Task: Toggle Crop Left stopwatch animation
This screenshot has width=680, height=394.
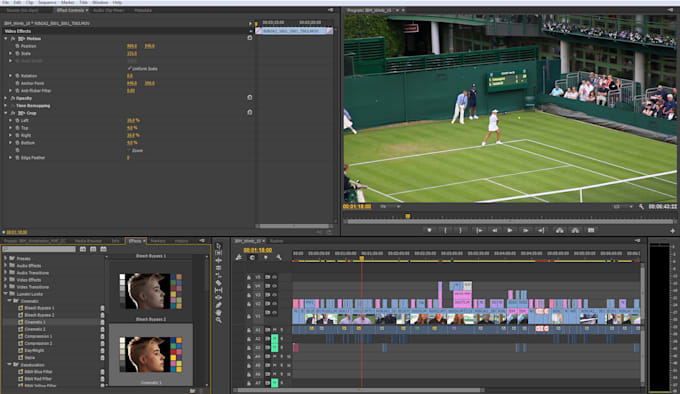Action: (17, 120)
